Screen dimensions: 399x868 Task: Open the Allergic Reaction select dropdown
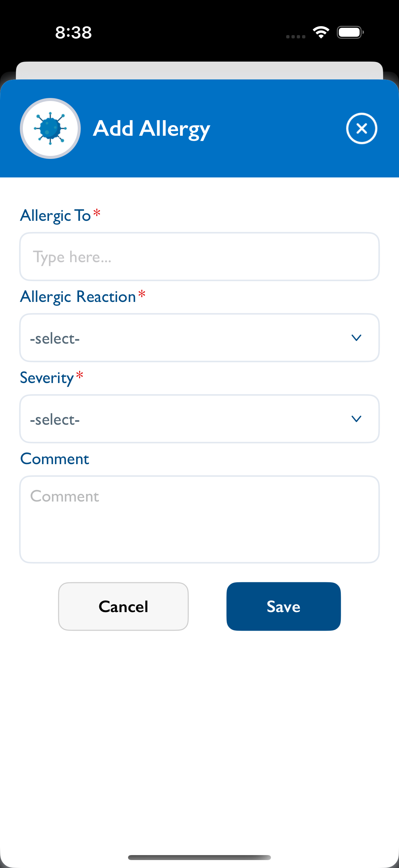[189, 338]
